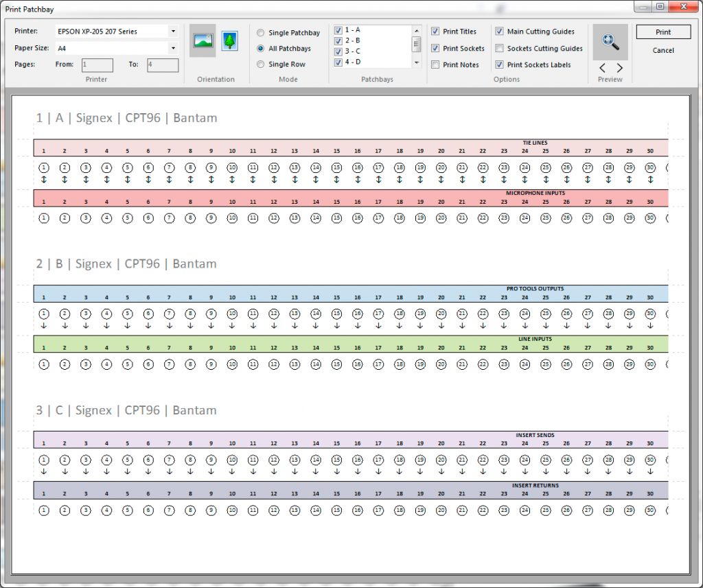703x588 pixels.
Task: Click the magnifier Preview zoom icon
Action: pyautogui.click(x=610, y=42)
